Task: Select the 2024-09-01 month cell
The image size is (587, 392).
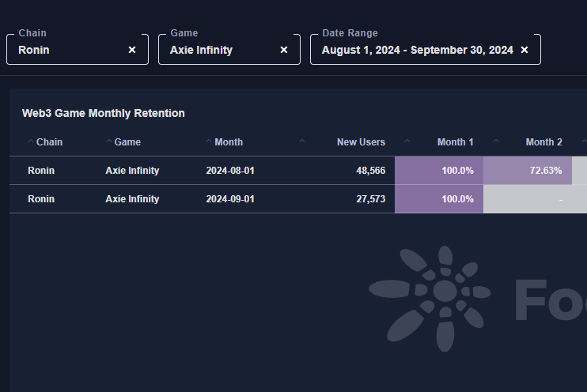Action: click(230, 199)
